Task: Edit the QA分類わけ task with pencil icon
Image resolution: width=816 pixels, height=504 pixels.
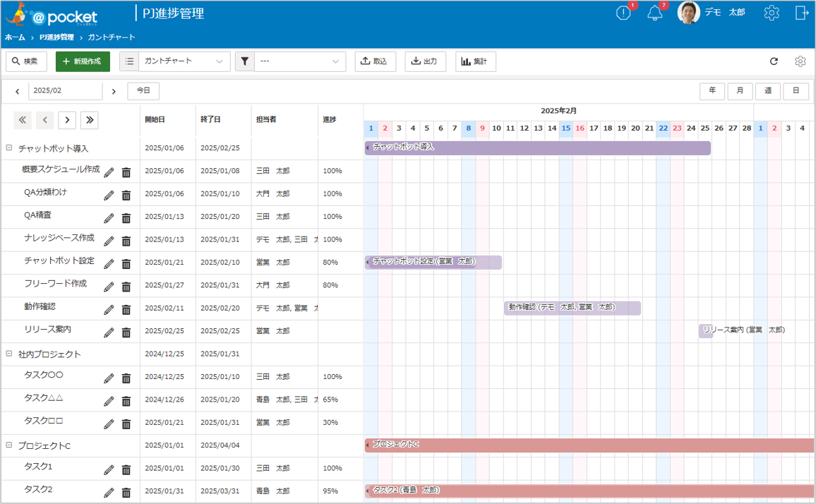Action: pos(109,196)
